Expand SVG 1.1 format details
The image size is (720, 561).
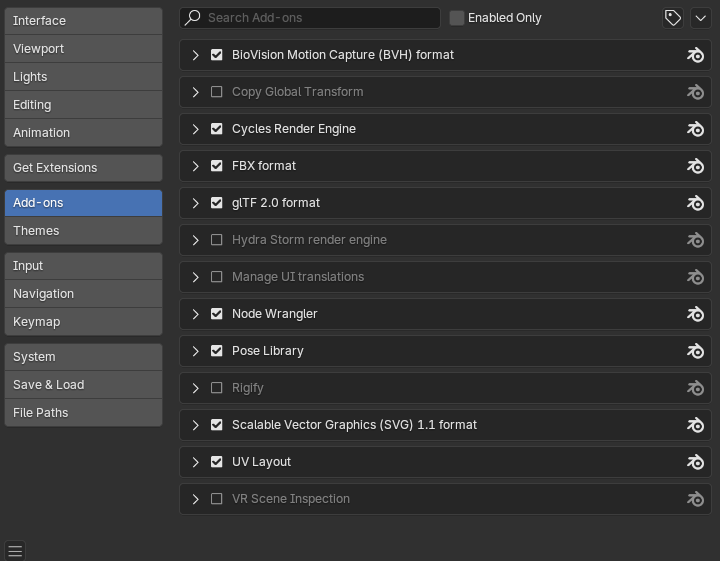[x=196, y=425]
